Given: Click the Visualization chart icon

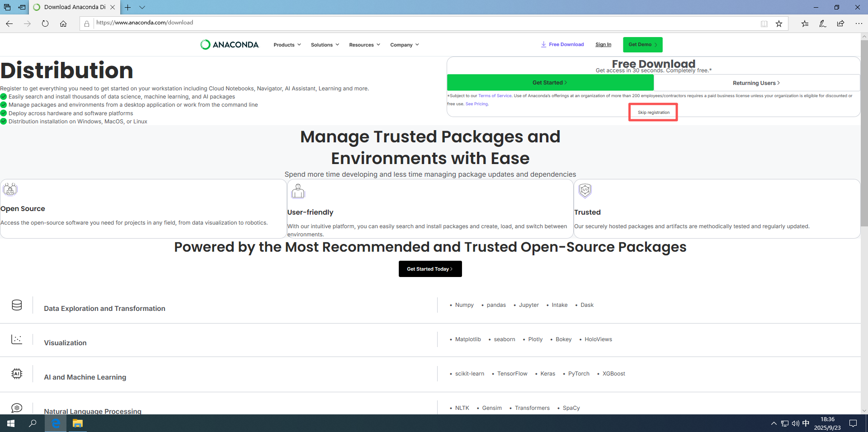Looking at the screenshot, I should (17, 339).
